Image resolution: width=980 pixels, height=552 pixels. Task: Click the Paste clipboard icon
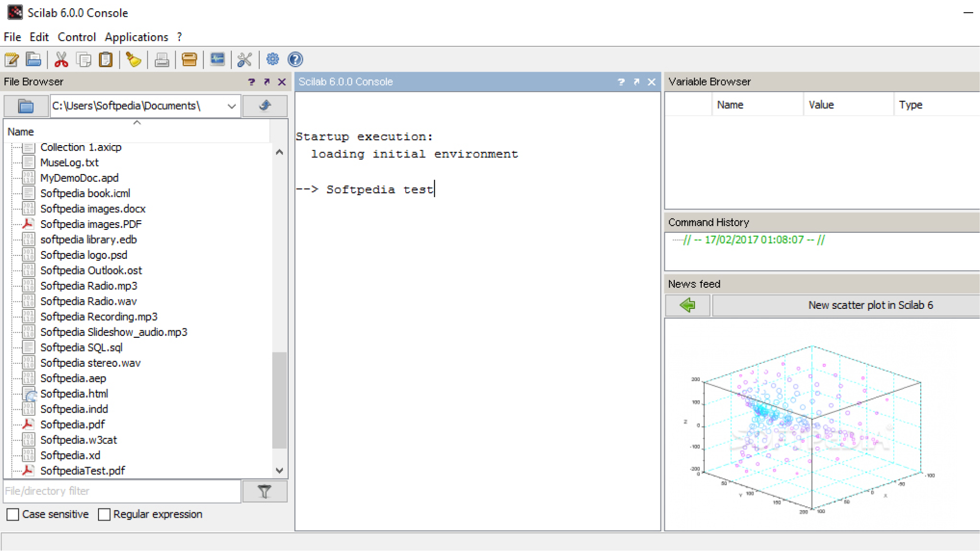(105, 60)
